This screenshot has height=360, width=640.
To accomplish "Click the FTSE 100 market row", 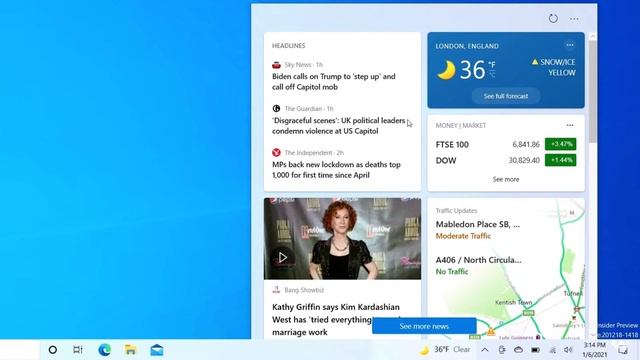I will (506, 144).
